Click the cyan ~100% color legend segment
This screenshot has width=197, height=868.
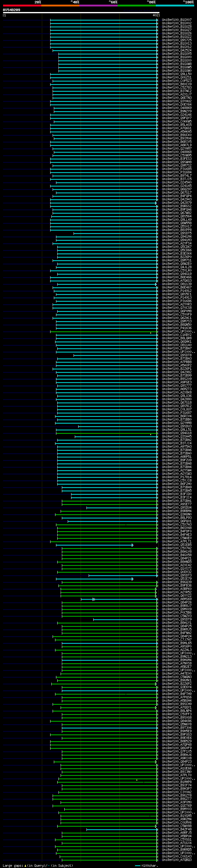tap(175, 6)
